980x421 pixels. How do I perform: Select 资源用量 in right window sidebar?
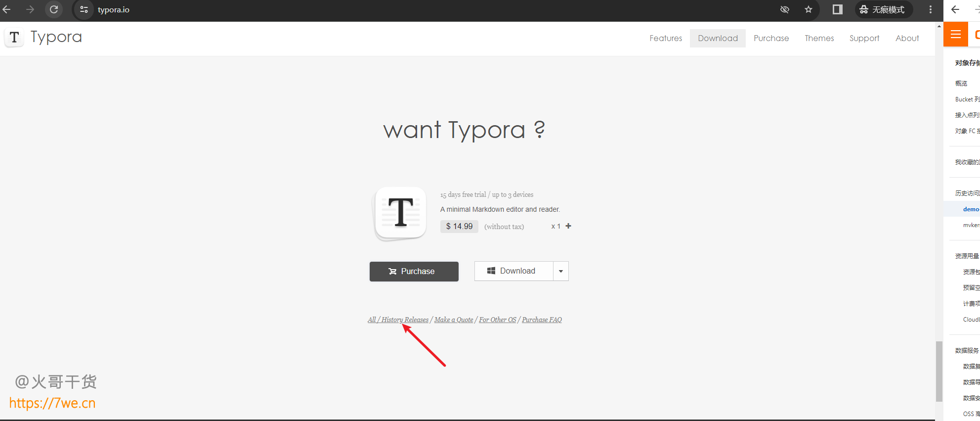967,256
